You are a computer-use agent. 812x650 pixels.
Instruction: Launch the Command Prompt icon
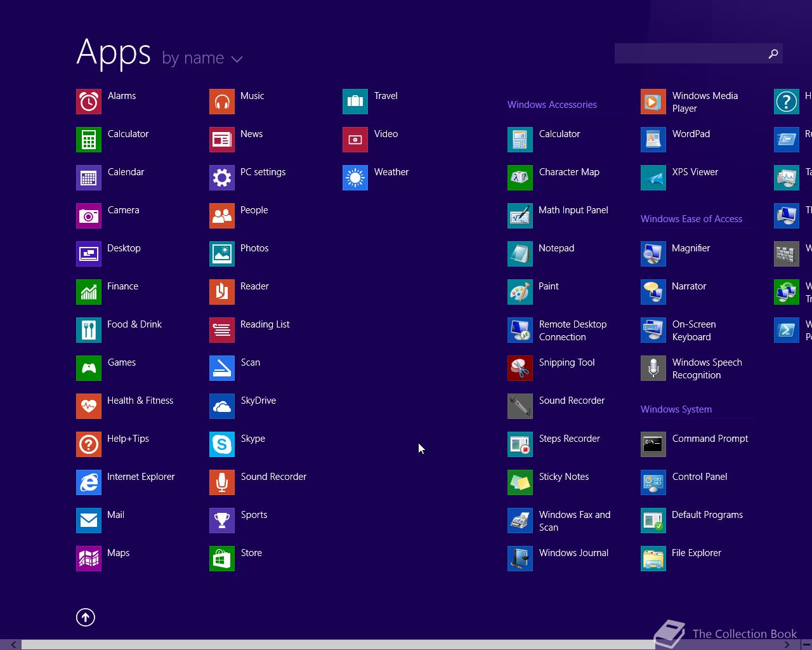[x=653, y=444]
